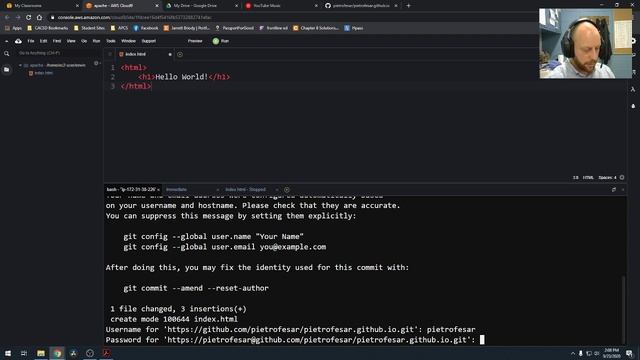Switch to Chrome on the taskbar
This screenshot has width=640, height=360.
57,353
